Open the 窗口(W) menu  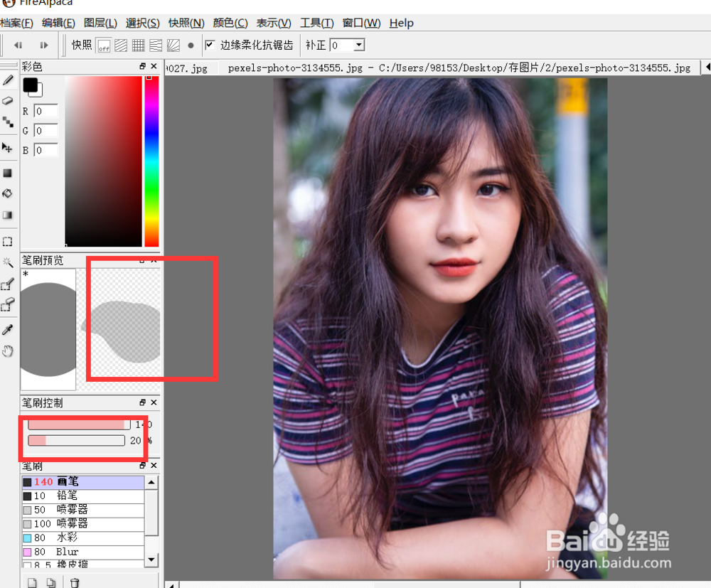point(361,23)
